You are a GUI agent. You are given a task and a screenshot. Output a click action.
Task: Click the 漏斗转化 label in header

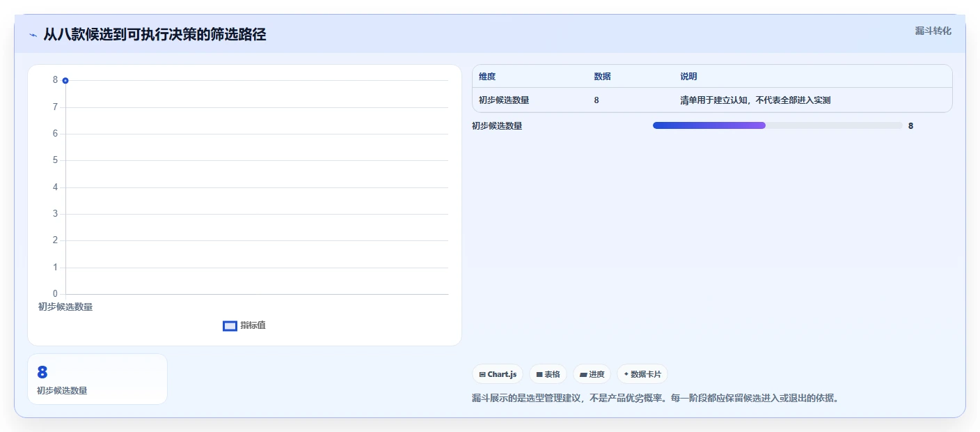click(x=933, y=31)
